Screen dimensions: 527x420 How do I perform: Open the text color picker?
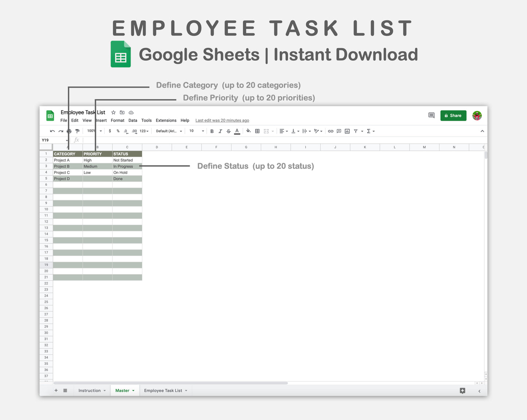(237, 131)
